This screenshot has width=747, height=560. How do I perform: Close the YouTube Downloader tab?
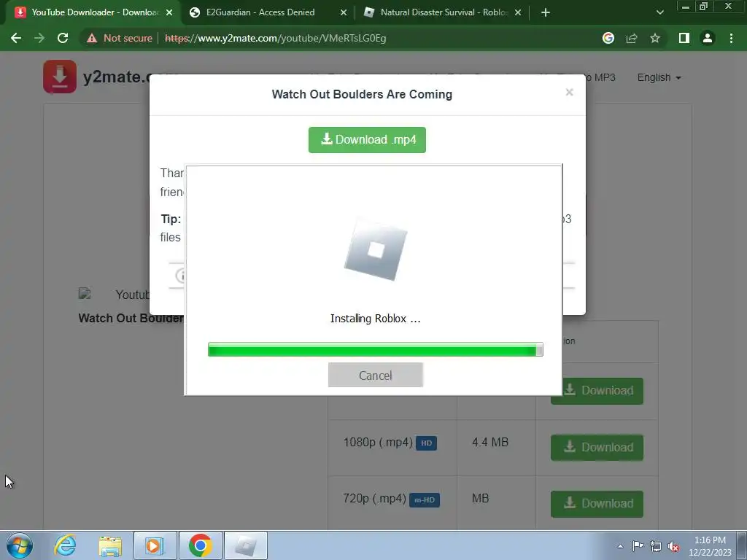pyautogui.click(x=169, y=12)
